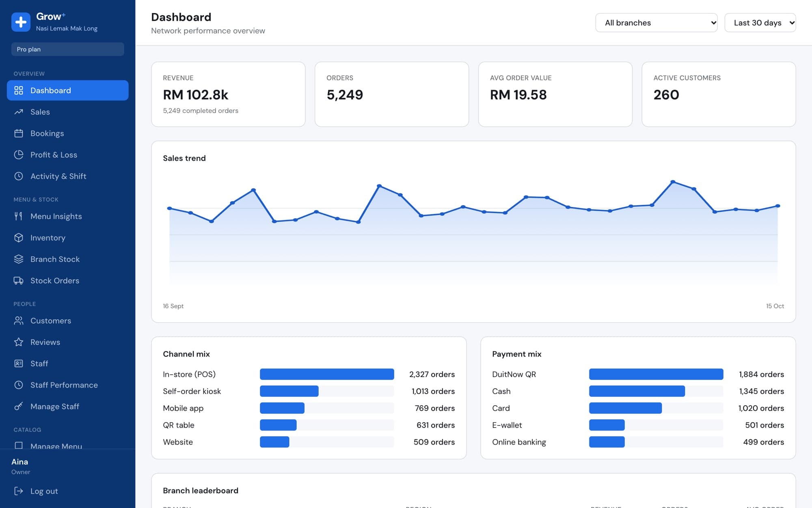Click the "Payment mix" heading
The height and width of the screenshot is (508, 812).
point(516,354)
